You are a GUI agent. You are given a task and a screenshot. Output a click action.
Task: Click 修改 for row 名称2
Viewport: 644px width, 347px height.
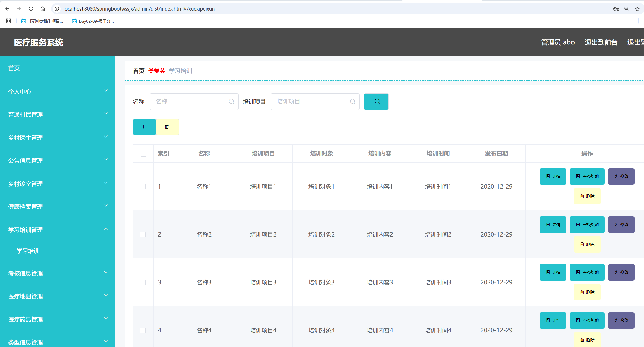coord(621,224)
